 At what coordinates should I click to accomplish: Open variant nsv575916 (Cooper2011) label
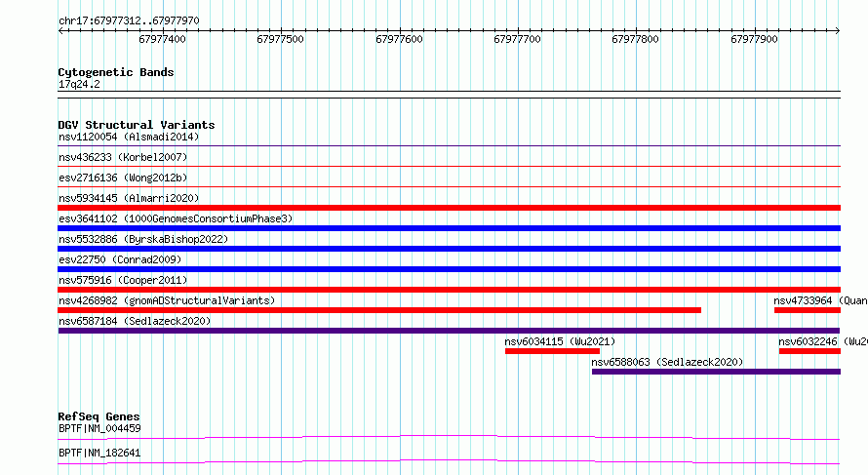click(123, 280)
